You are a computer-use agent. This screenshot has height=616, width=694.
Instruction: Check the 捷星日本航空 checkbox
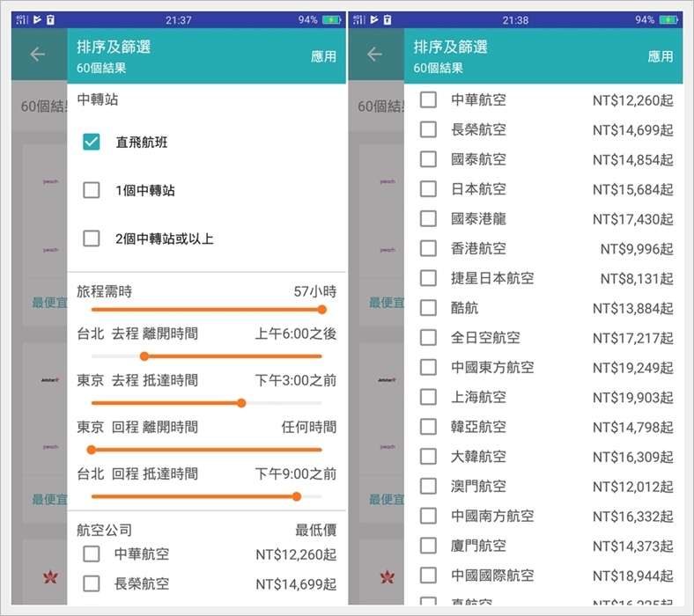point(428,278)
